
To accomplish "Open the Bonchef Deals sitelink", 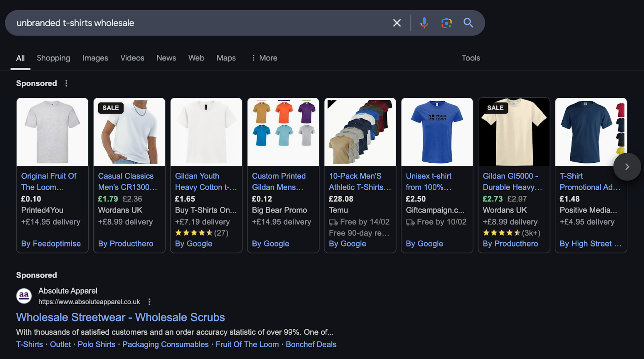I will pos(311,344).
